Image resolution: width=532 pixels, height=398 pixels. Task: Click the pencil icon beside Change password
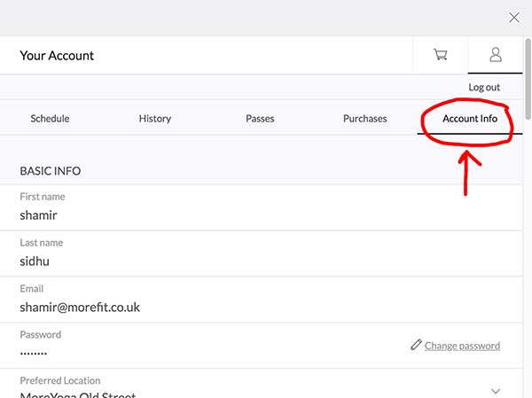click(x=416, y=345)
